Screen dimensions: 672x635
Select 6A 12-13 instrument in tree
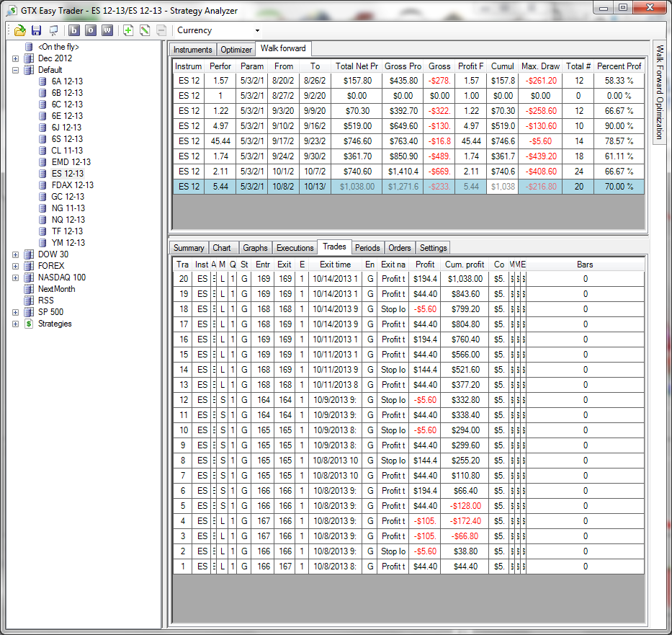pyautogui.click(x=67, y=81)
